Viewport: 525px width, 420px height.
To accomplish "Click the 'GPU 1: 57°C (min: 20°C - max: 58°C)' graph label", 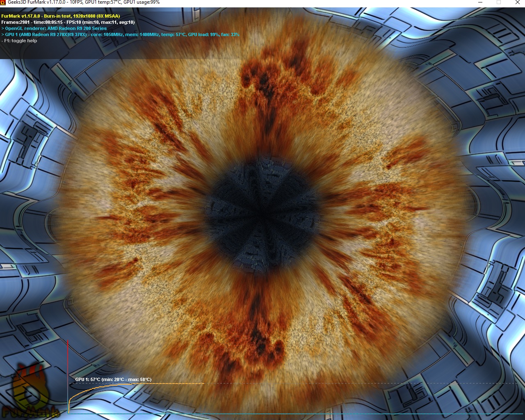I will (x=113, y=379).
